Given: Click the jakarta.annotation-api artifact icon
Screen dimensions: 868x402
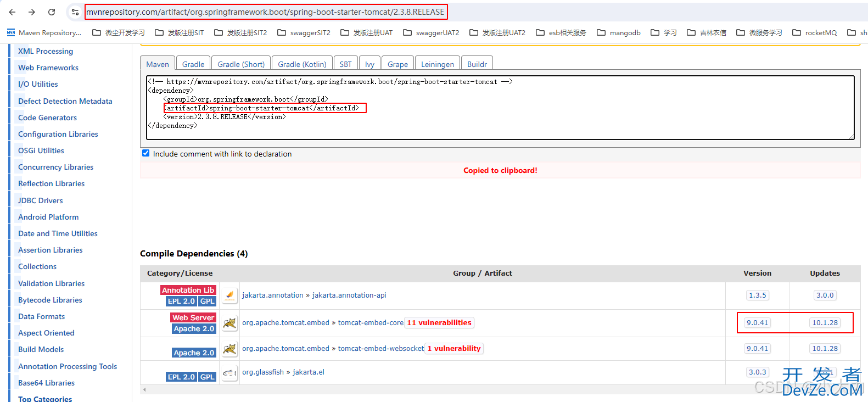Looking at the screenshot, I should coord(229,295).
